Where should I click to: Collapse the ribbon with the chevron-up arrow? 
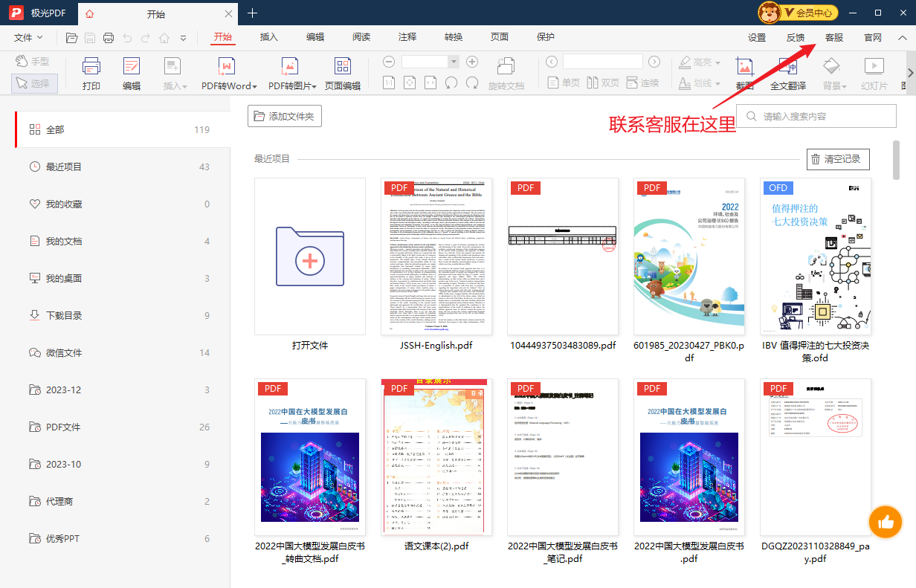point(902,38)
